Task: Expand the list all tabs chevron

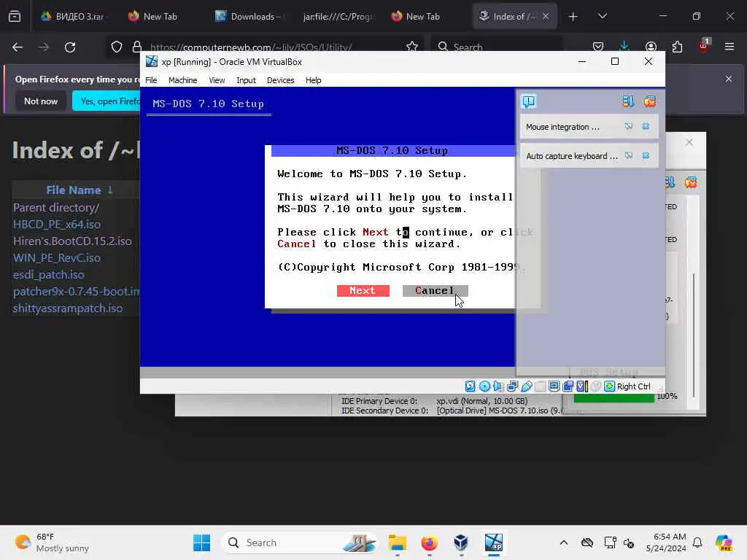Action: tap(602, 16)
